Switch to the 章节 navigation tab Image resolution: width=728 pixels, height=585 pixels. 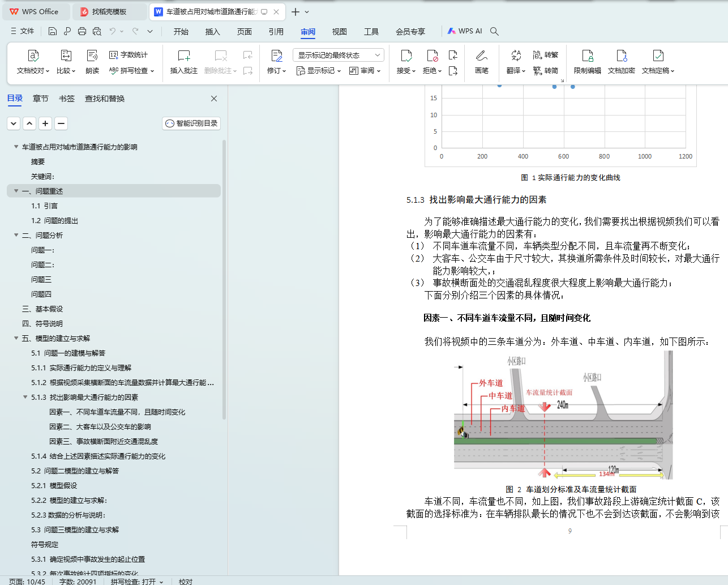click(41, 99)
